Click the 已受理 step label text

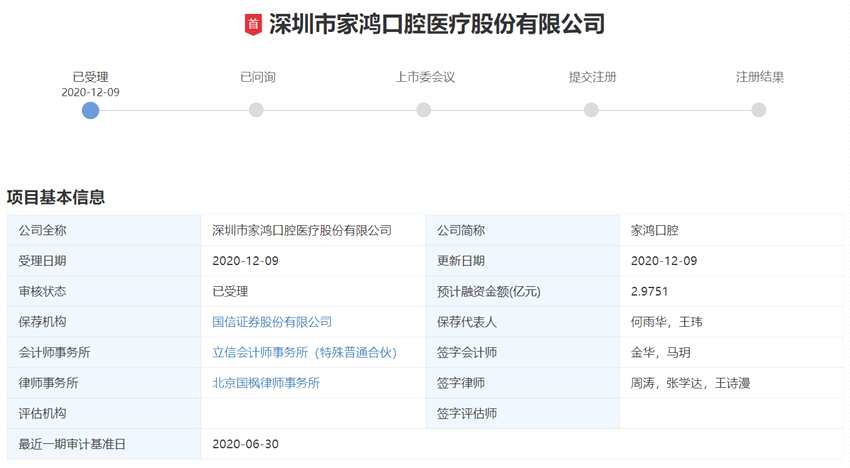point(91,77)
